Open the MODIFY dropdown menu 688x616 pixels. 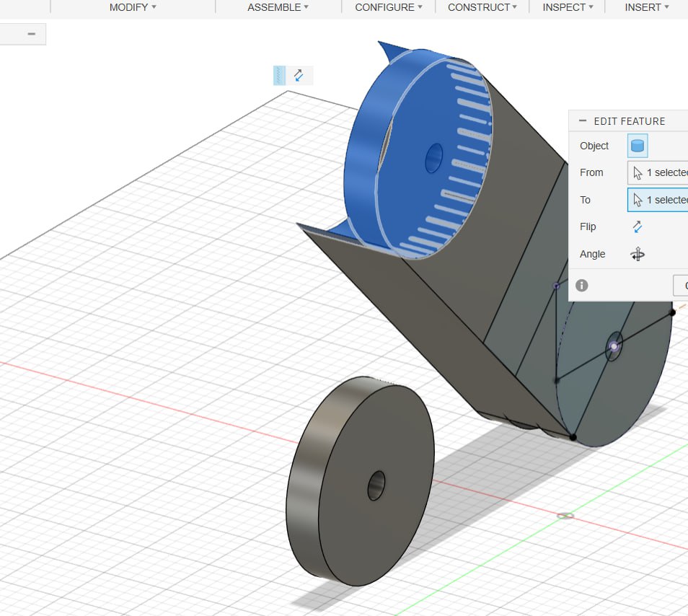tap(133, 7)
